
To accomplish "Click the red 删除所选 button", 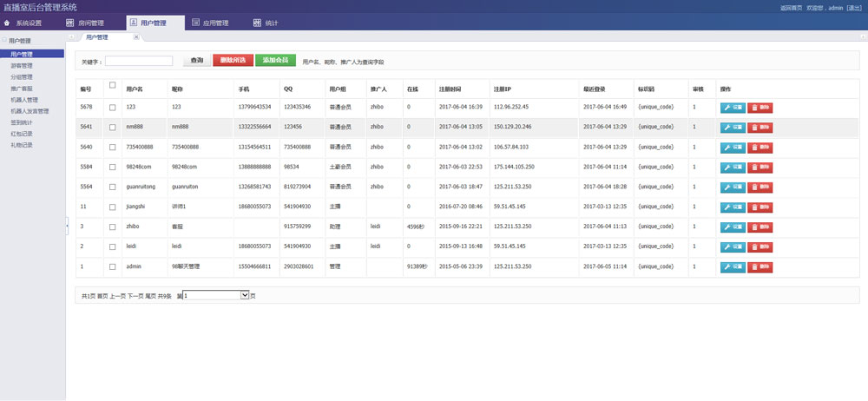I will pyautogui.click(x=233, y=61).
